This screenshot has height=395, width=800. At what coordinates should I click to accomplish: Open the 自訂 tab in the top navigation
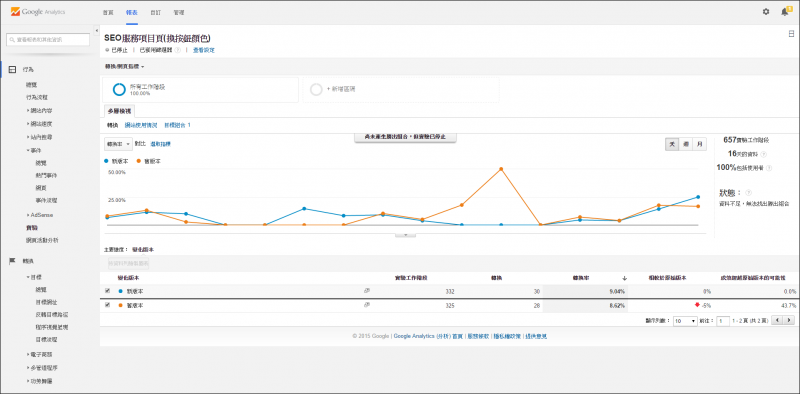coord(156,12)
